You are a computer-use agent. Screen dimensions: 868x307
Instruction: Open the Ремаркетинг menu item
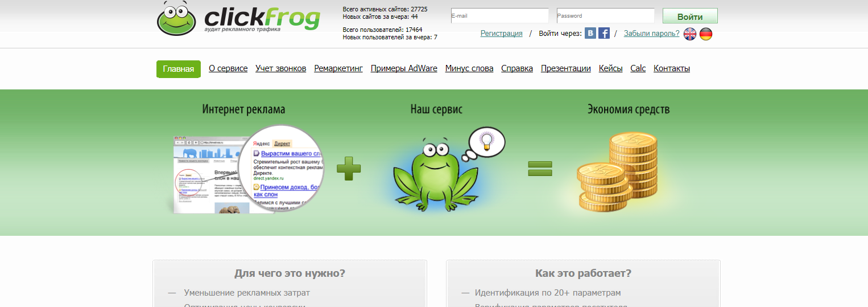[338, 68]
